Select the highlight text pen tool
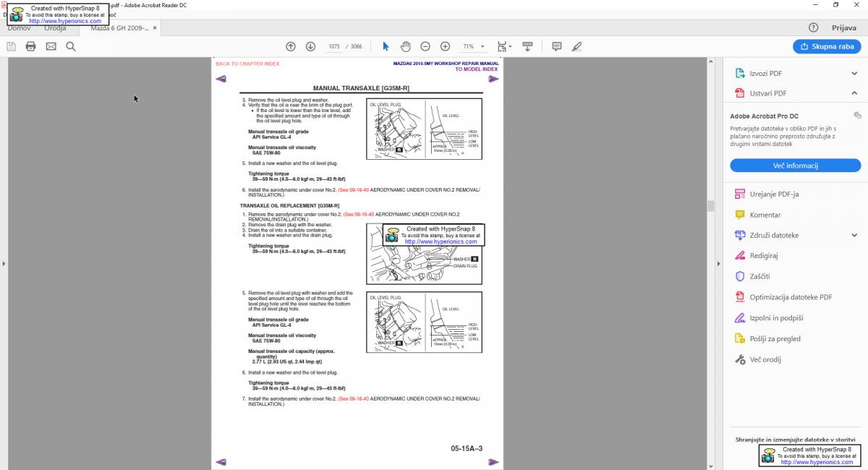Screen dimensions: 868x470 576,46
